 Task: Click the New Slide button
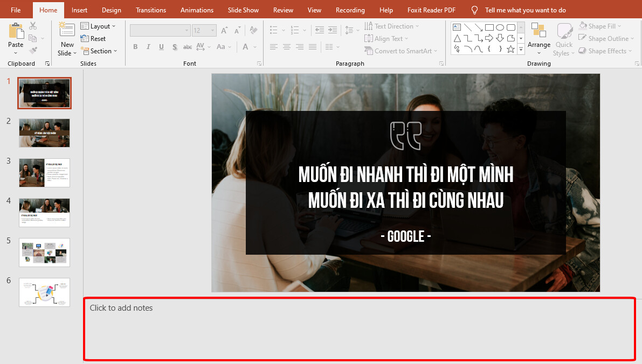tap(66, 38)
